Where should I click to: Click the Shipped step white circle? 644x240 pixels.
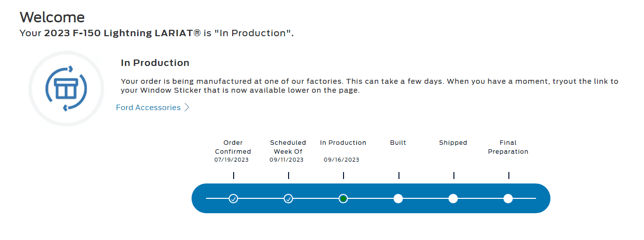point(453,199)
